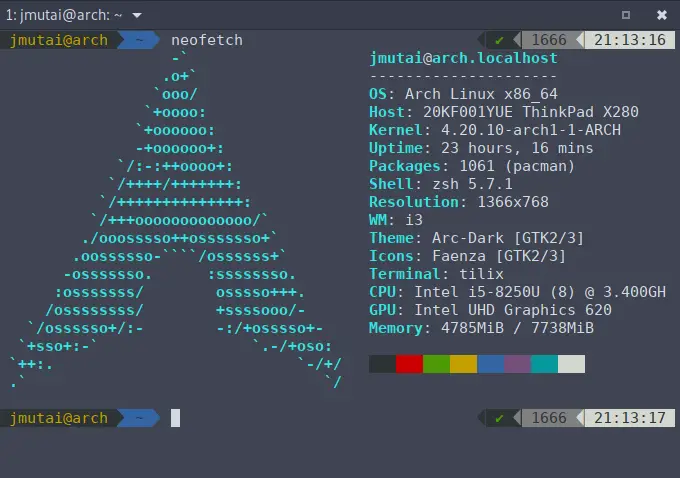Screen dimensions: 680x478
Task: Click the blue '~' directory segment in top prompt
Action: click(x=139, y=40)
